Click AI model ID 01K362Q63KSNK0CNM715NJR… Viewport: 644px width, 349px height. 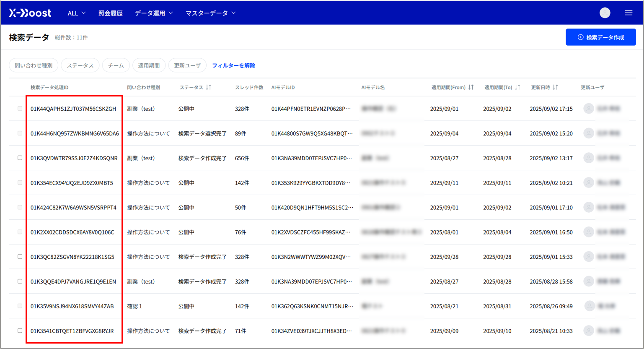(x=312, y=306)
